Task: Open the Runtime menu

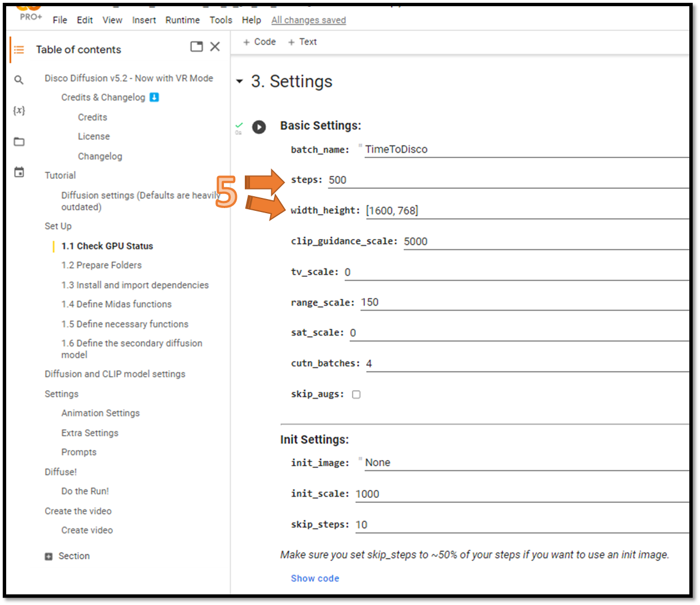Action: (182, 20)
